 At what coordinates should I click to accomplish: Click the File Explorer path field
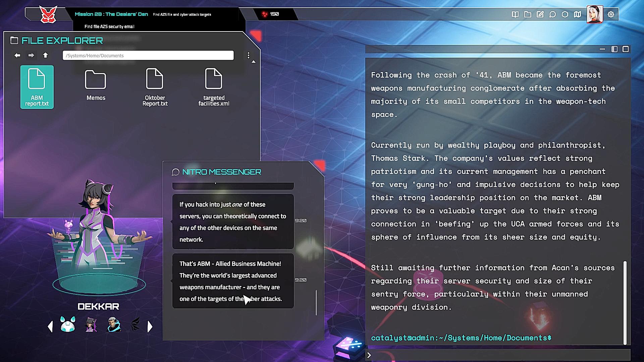click(148, 55)
